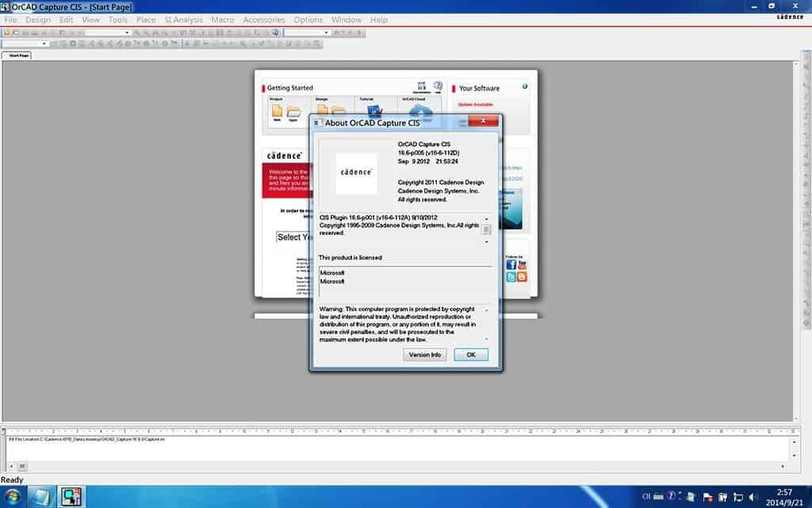The width and height of the screenshot is (812, 508).
Task: Click the Cadence logo on Start Page
Action: [285, 156]
